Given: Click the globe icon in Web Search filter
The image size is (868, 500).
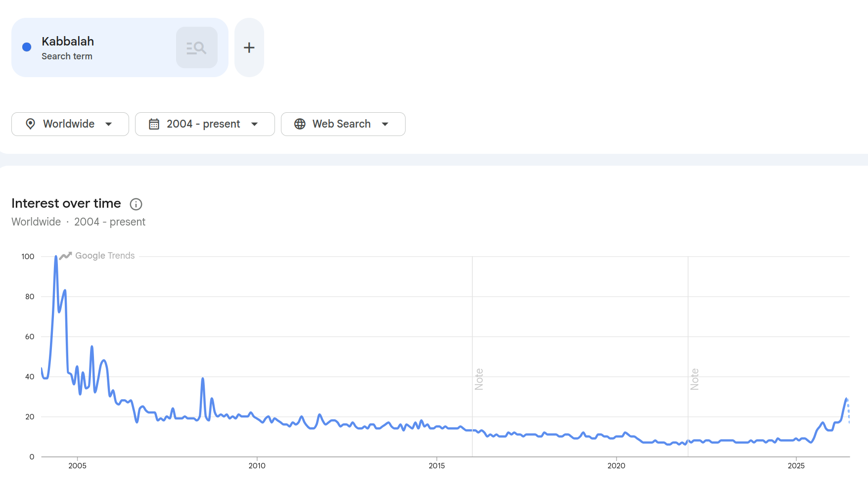Looking at the screenshot, I should click(300, 124).
